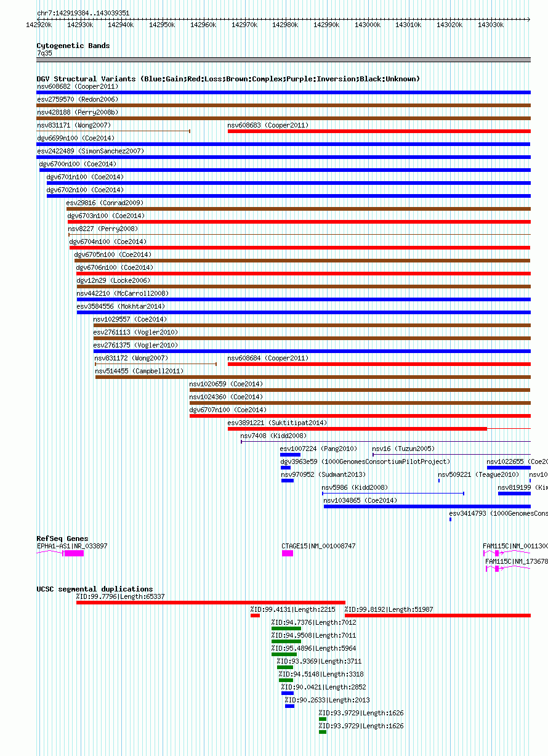Click the red bar under esv3891221
This screenshot has height=756, width=548.
click(x=357, y=429)
